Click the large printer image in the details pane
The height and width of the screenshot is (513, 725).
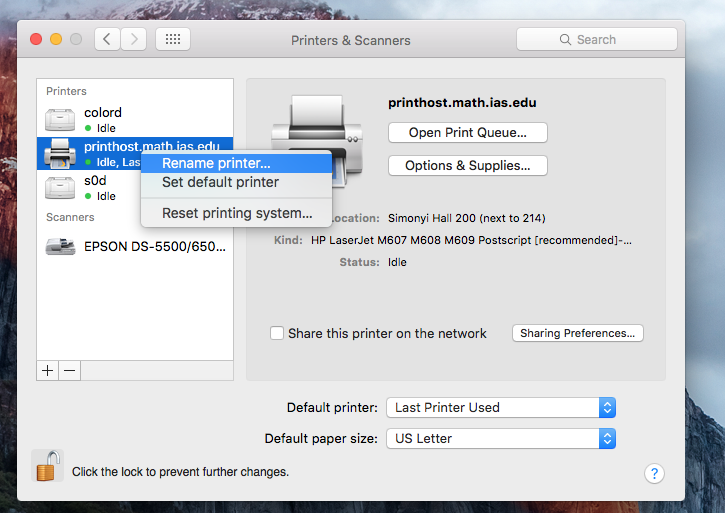pos(317,139)
